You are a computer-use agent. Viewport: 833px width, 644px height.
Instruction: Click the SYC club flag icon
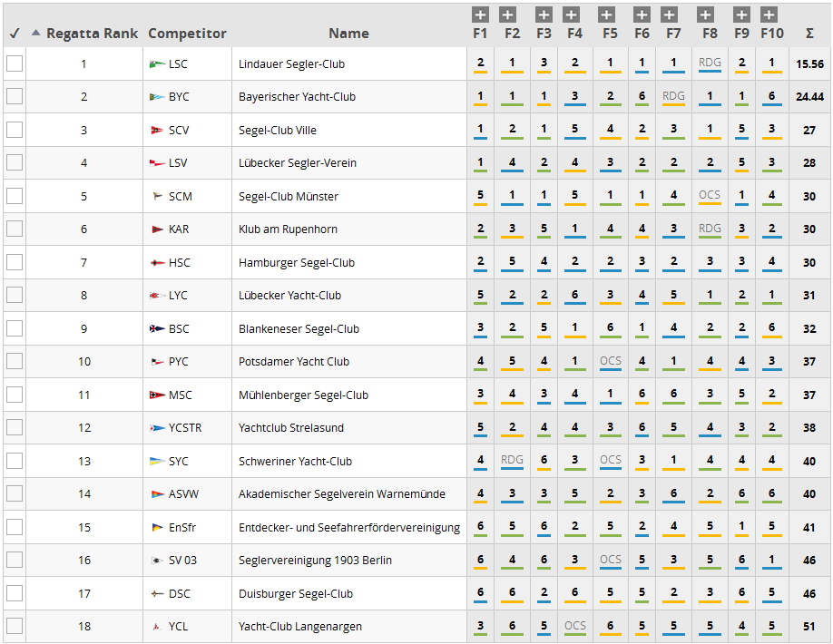[157, 462]
